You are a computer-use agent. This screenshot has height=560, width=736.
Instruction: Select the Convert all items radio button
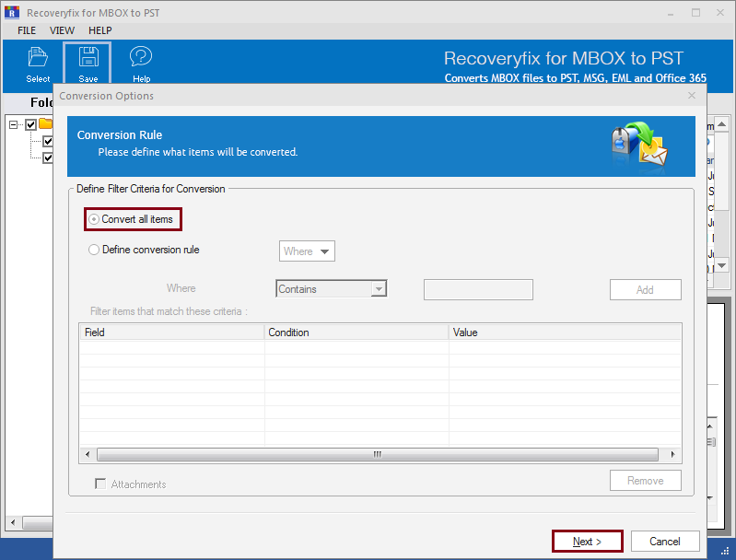coord(94,219)
